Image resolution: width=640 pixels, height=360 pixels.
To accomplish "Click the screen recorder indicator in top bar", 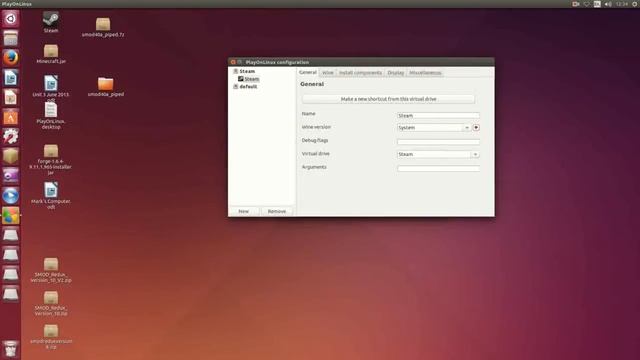I will 576,4.
